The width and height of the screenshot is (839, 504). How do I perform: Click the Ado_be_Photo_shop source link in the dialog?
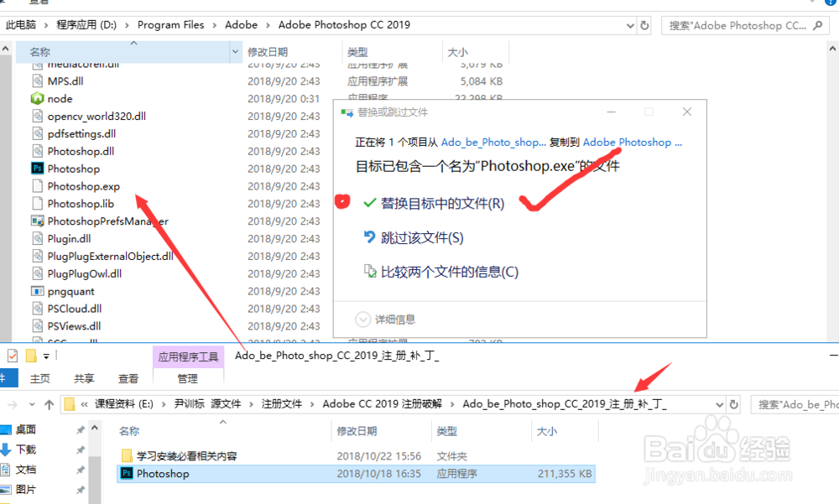[x=493, y=143]
